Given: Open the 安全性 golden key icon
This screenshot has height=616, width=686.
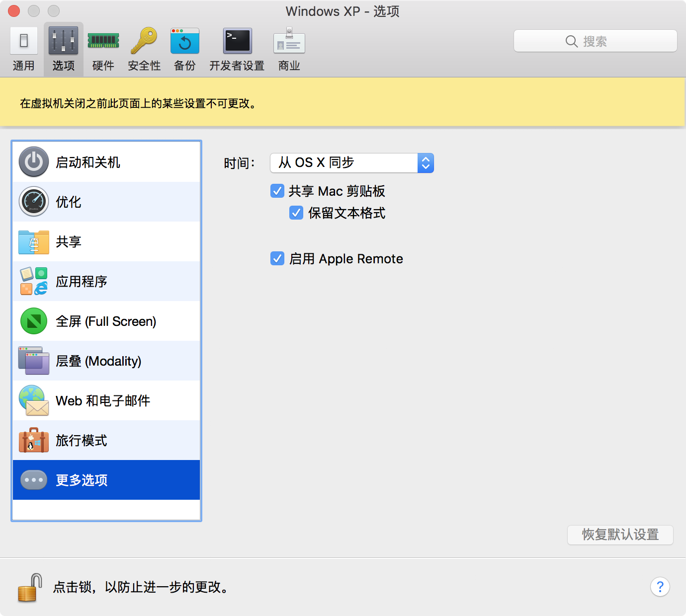Looking at the screenshot, I should coord(144,41).
